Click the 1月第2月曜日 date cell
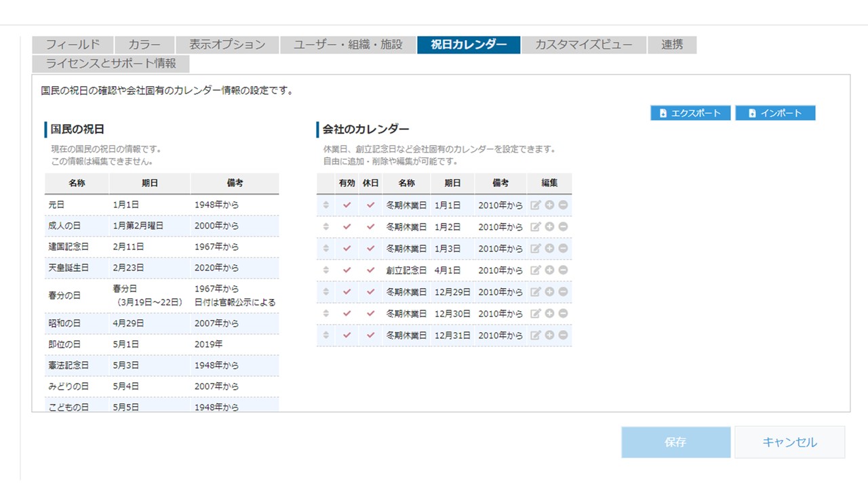The width and height of the screenshot is (868, 488). (150, 226)
